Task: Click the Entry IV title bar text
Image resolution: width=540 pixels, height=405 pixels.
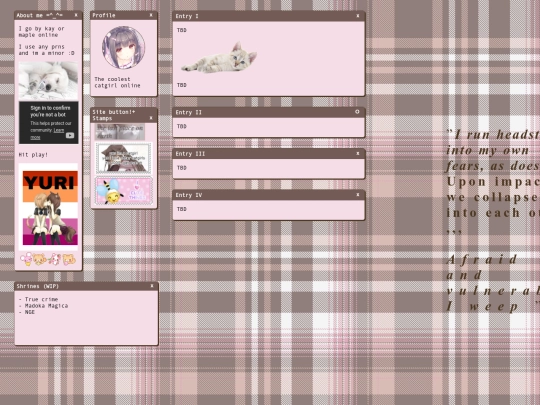Action: (x=189, y=195)
